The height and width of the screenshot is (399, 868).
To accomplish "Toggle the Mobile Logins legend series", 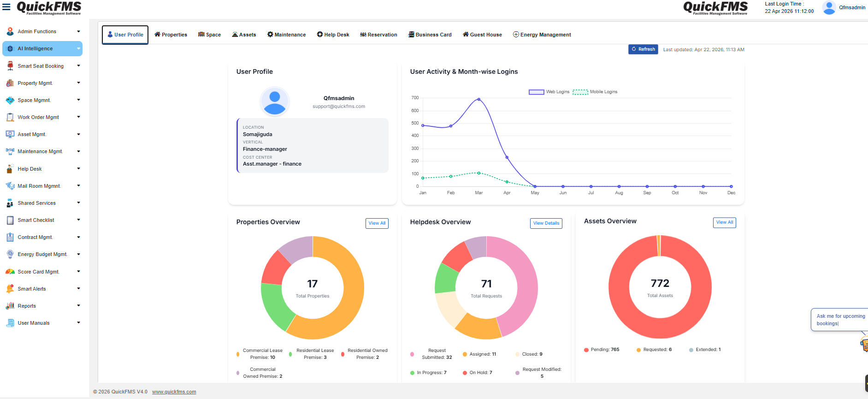I will pyautogui.click(x=595, y=92).
